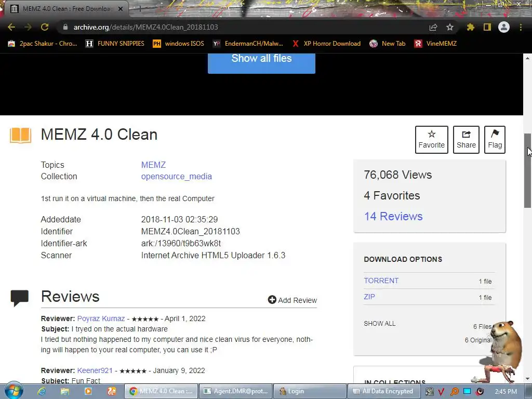Open the MEMZ topic link
This screenshot has width=532, height=399.
[x=153, y=165]
